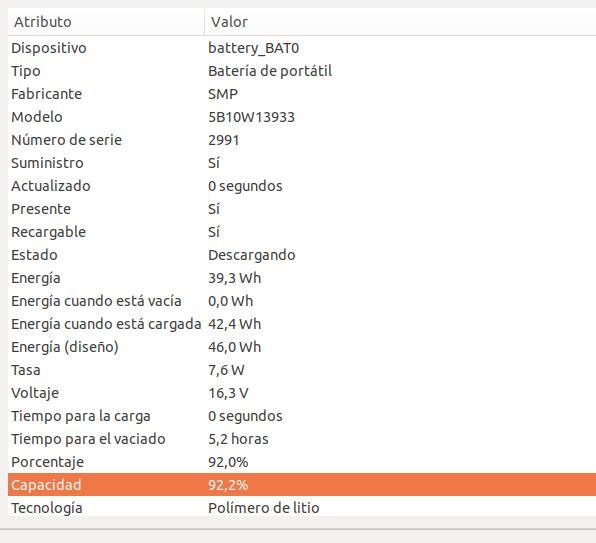
Task: Click the Atributo column header
Action: pos(106,22)
